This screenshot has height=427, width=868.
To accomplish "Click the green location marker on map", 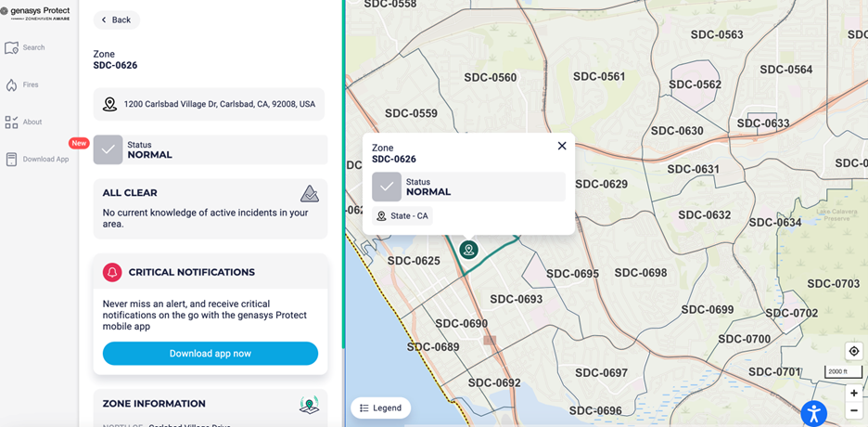I will coord(469,250).
